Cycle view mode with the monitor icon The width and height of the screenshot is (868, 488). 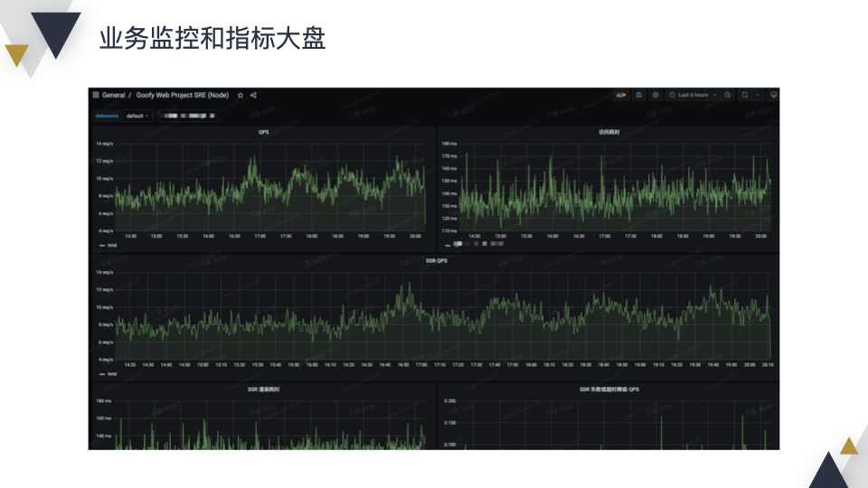coord(773,95)
